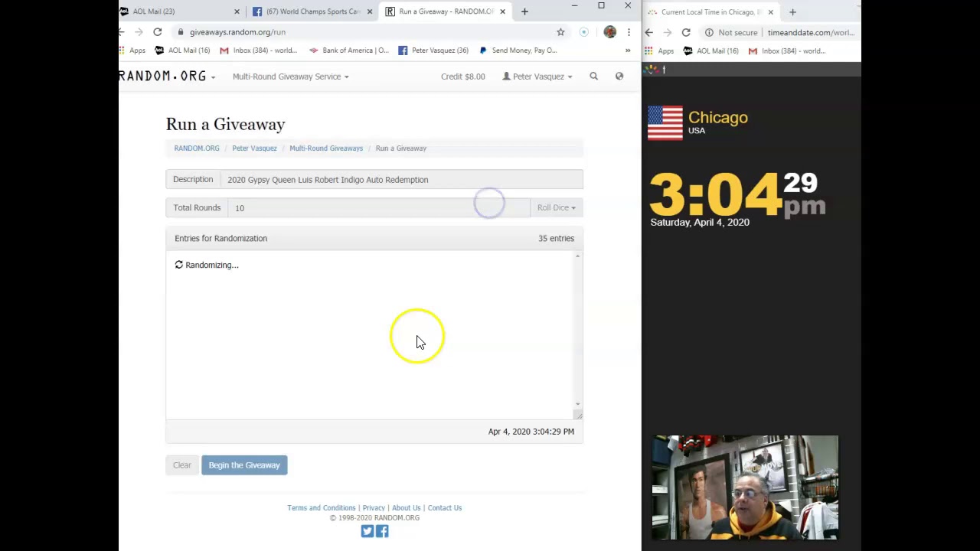Switch to World Champs Sports Facebook tab
The image size is (980, 551).
(x=312, y=11)
